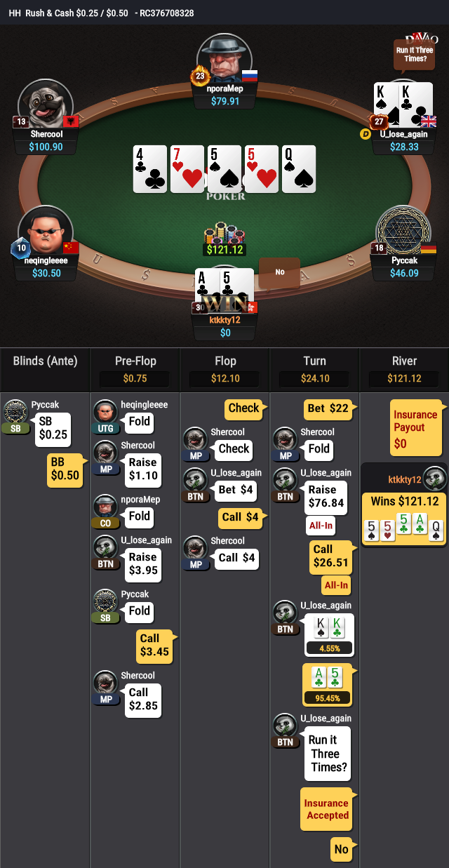Click the yellow dealer button chip icon
The image size is (449, 868).
pos(366,134)
